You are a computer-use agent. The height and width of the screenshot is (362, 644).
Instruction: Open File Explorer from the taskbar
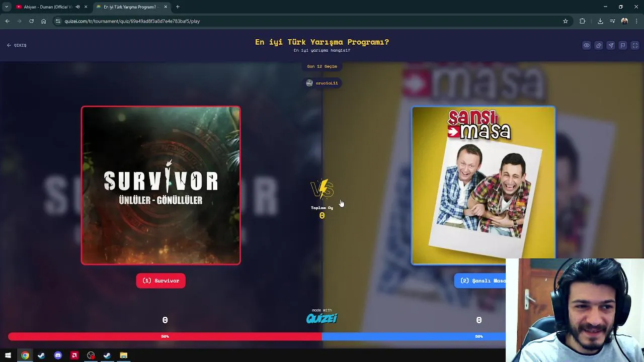tap(123, 355)
